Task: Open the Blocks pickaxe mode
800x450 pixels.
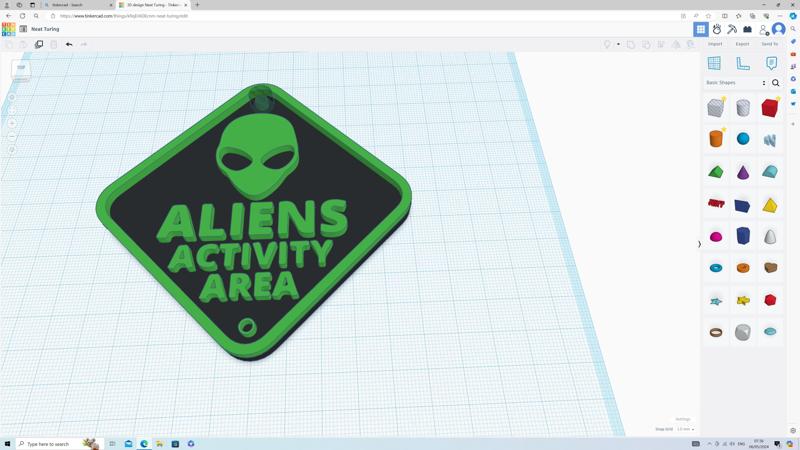Action: (x=732, y=30)
